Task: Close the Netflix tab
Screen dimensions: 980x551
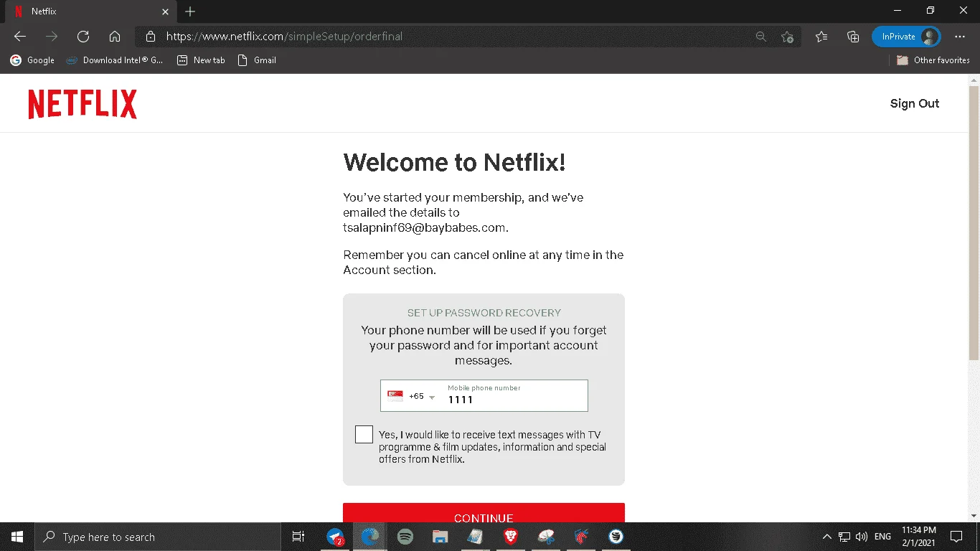Action: pos(165,11)
